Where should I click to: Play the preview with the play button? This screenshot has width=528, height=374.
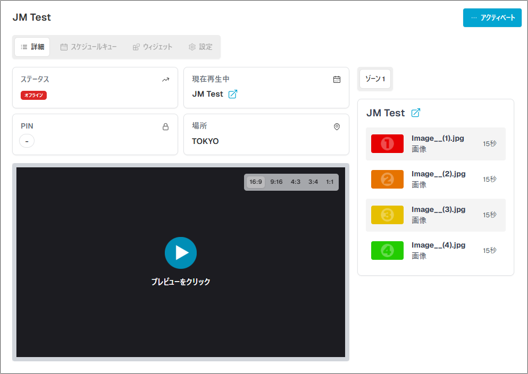click(x=181, y=253)
